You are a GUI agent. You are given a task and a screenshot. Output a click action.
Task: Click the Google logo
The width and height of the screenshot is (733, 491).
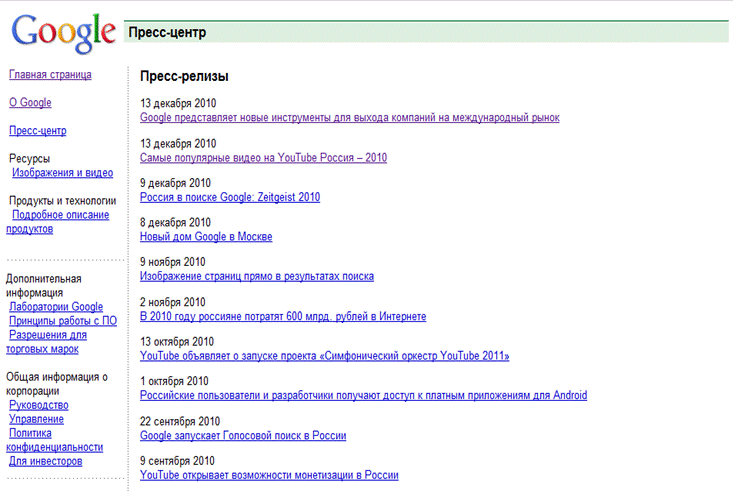pyautogui.click(x=64, y=33)
